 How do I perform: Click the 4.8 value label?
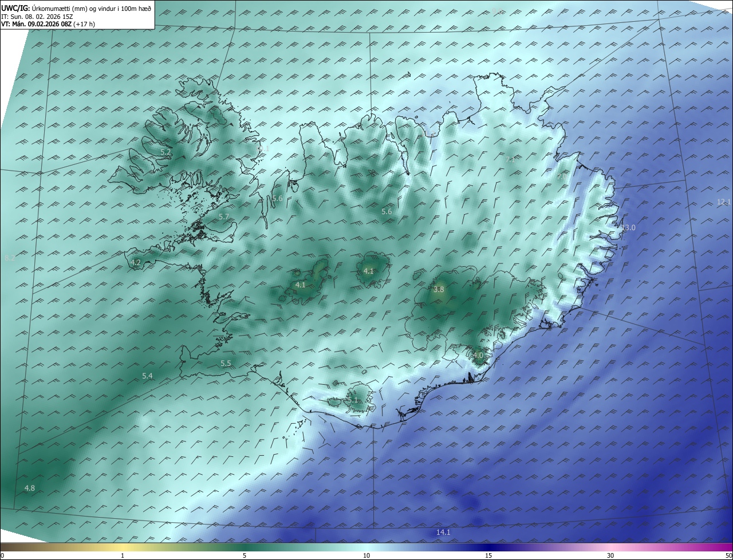[29, 488]
